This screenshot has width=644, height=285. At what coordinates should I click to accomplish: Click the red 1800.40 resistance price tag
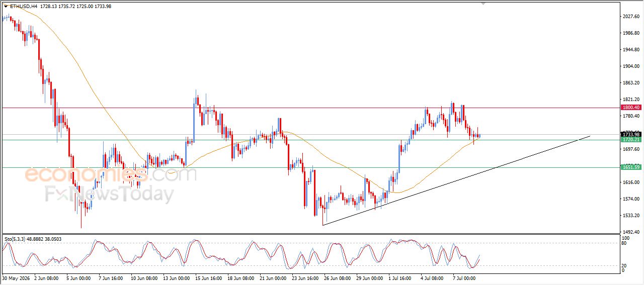click(630, 108)
